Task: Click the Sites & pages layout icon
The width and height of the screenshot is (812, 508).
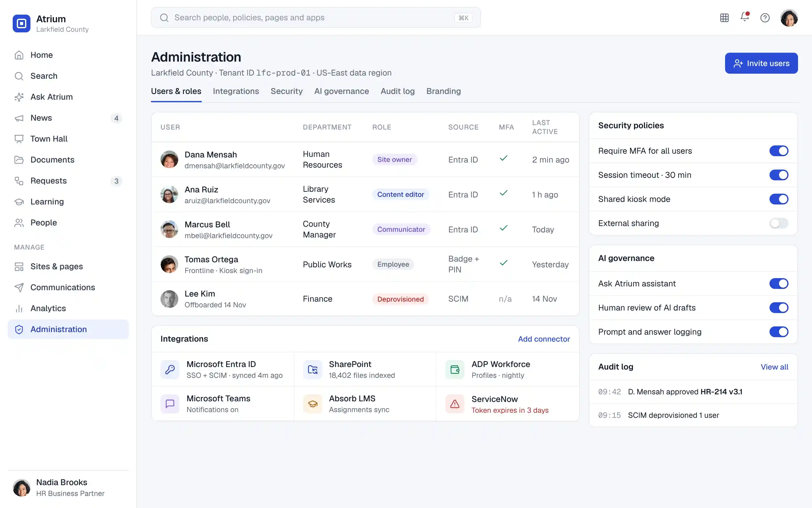Action: coord(19,267)
